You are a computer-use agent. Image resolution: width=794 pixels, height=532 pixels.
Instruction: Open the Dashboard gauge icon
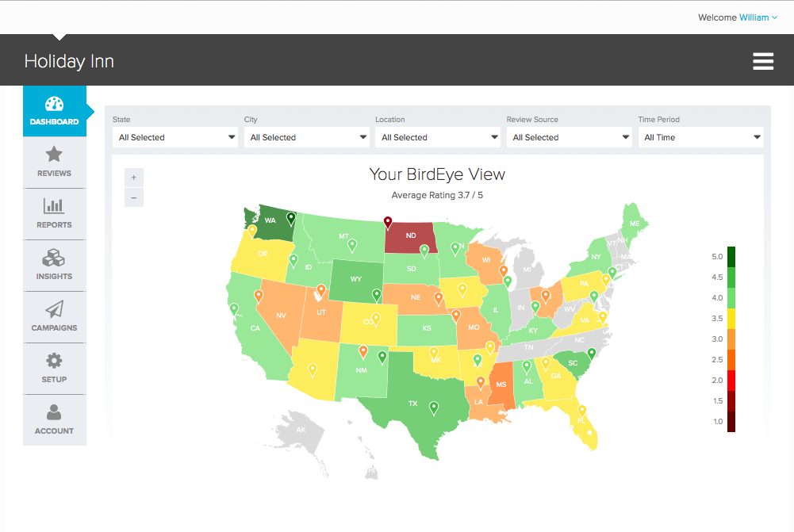[54, 105]
